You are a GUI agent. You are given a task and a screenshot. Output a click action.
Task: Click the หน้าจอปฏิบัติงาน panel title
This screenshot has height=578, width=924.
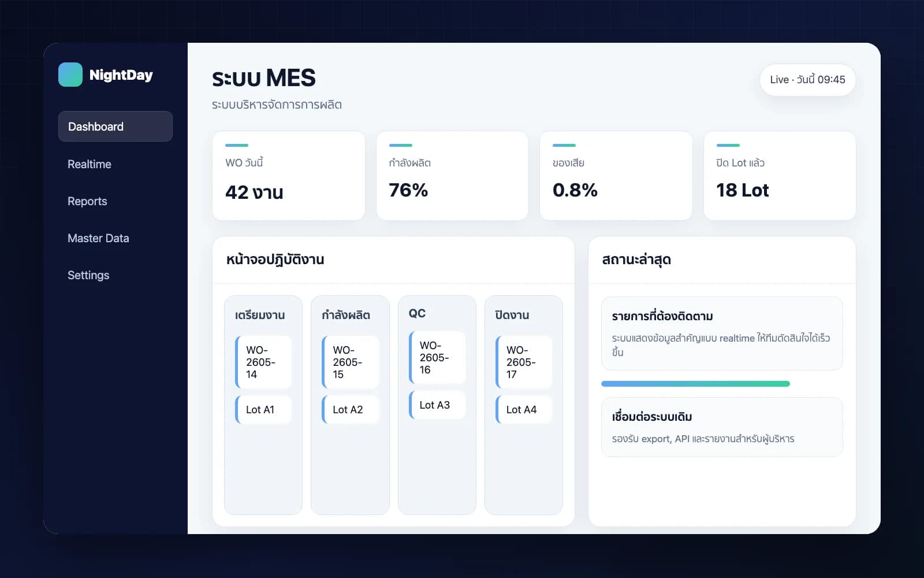tap(275, 260)
